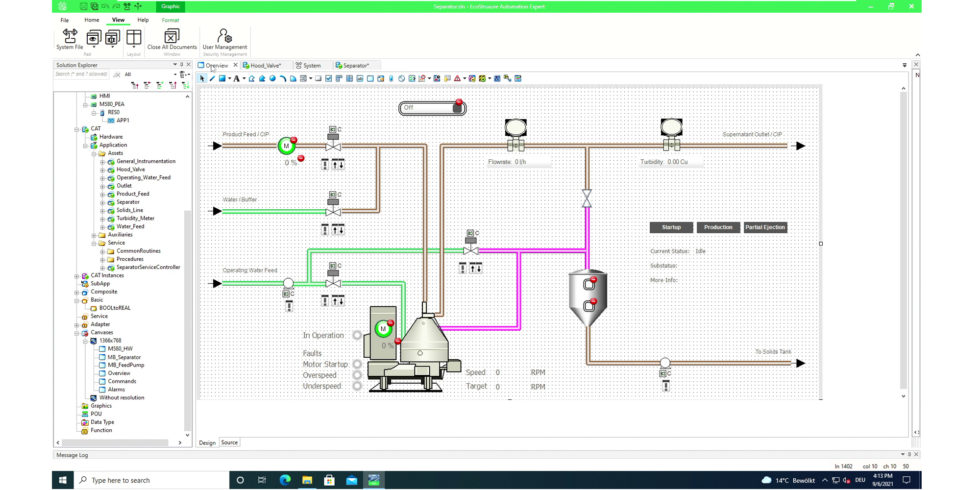
Task: Click the Close All Documents icon
Action: click(x=171, y=37)
